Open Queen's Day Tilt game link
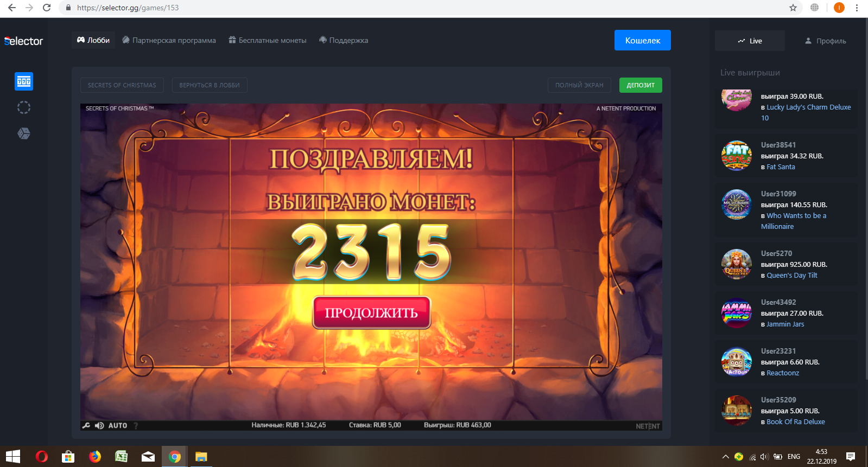 pyautogui.click(x=791, y=276)
